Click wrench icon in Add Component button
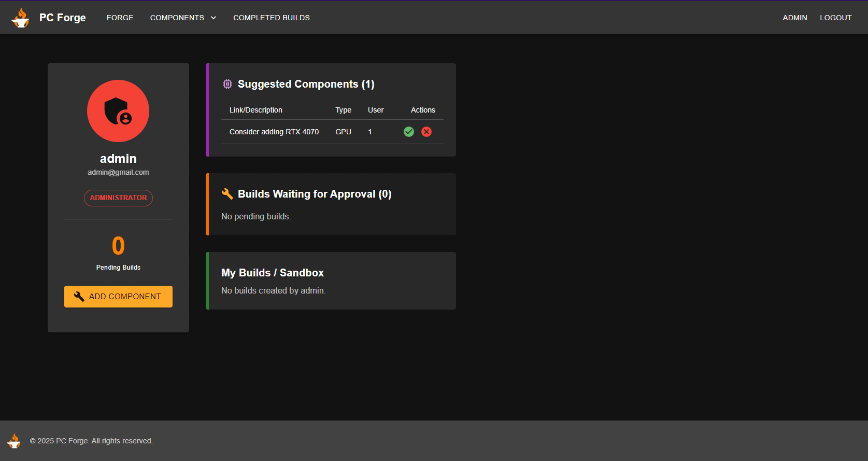Image resolution: width=868 pixels, height=461 pixels. click(x=79, y=297)
